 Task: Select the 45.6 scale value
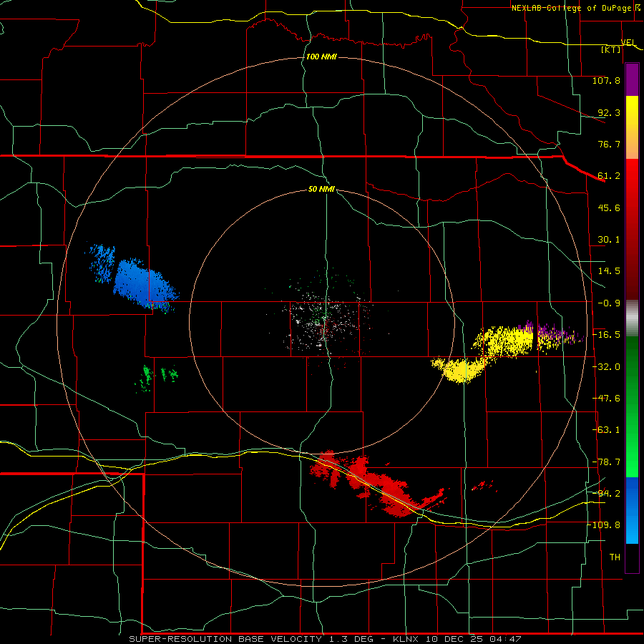pos(609,208)
